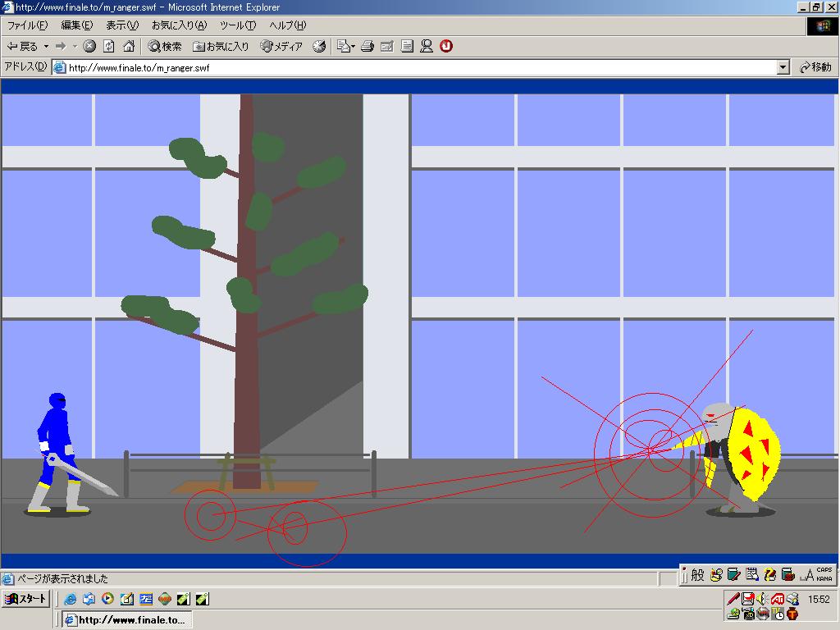This screenshot has width=840, height=630.
Task: Click the Messenger person icon in toolbar
Action: click(x=427, y=47)
